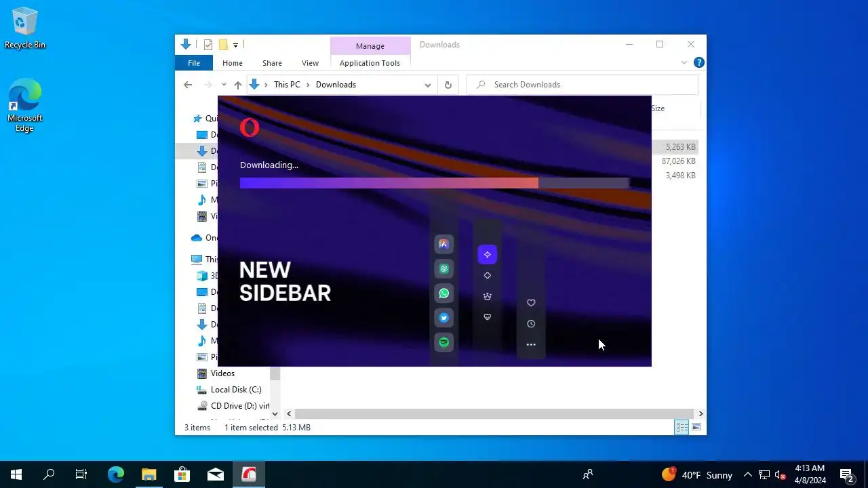Launch Microsoft Edge from the taskbar
Screen dimensions: 868x488
(x=116, y=474)
